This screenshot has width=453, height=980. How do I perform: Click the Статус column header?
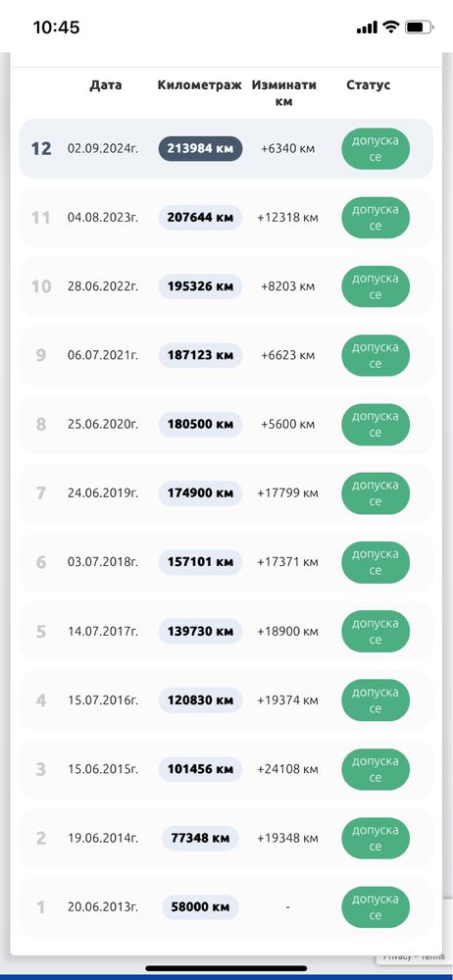pyautogui.click(x=369, y=85)
